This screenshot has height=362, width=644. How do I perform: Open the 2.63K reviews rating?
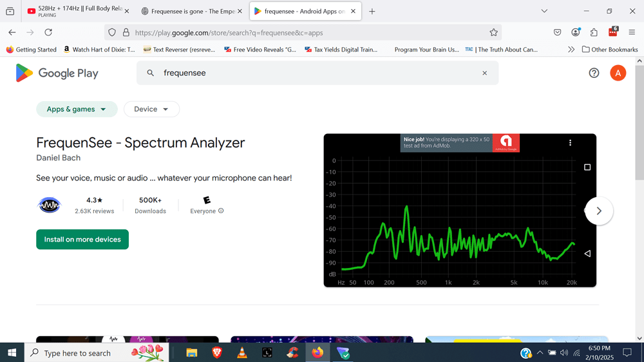click(95, 205)
